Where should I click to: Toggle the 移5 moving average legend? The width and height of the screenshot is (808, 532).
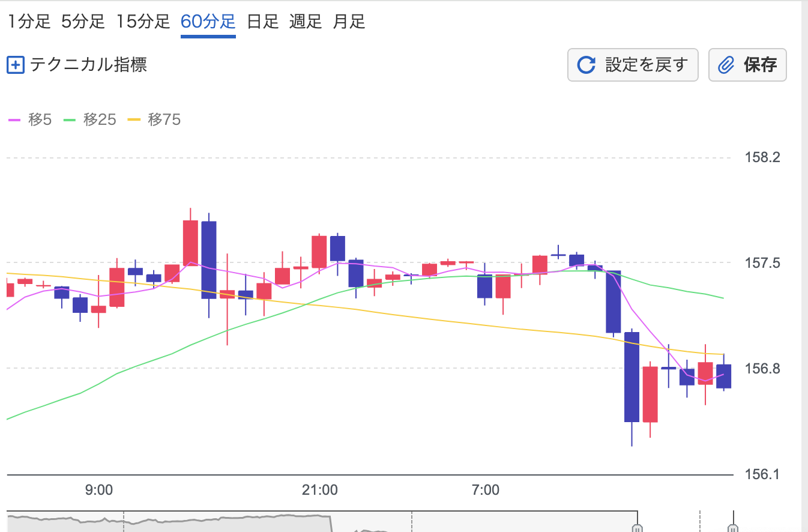coord(30,119)
